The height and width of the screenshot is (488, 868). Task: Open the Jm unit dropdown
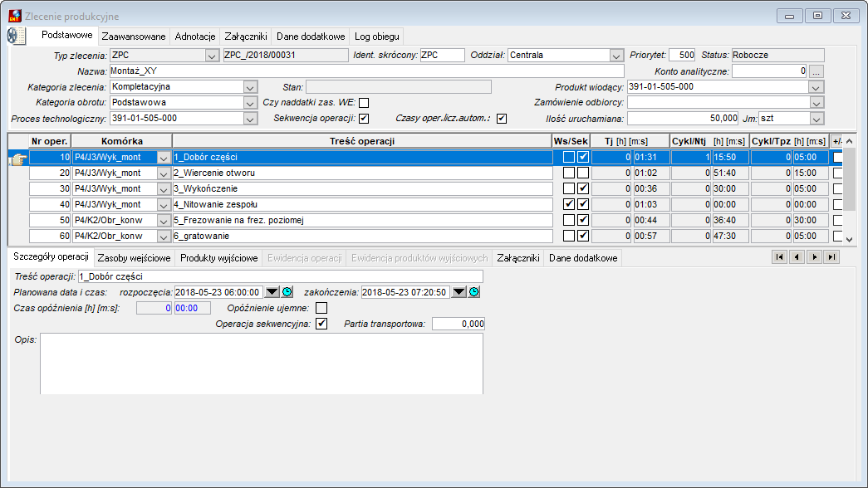click(x=816, y=119)
